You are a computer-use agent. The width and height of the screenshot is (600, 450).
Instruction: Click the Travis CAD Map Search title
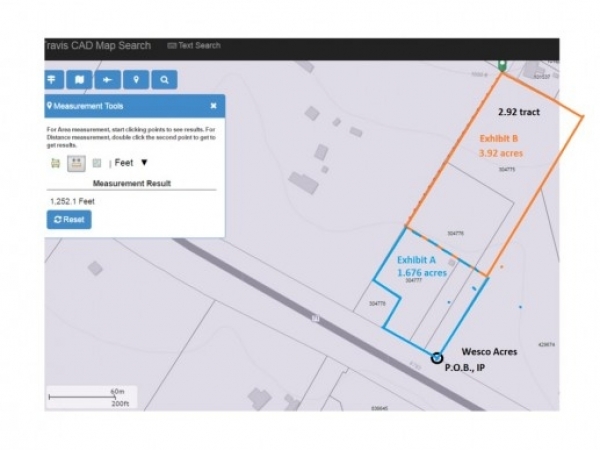pos(98,46)
